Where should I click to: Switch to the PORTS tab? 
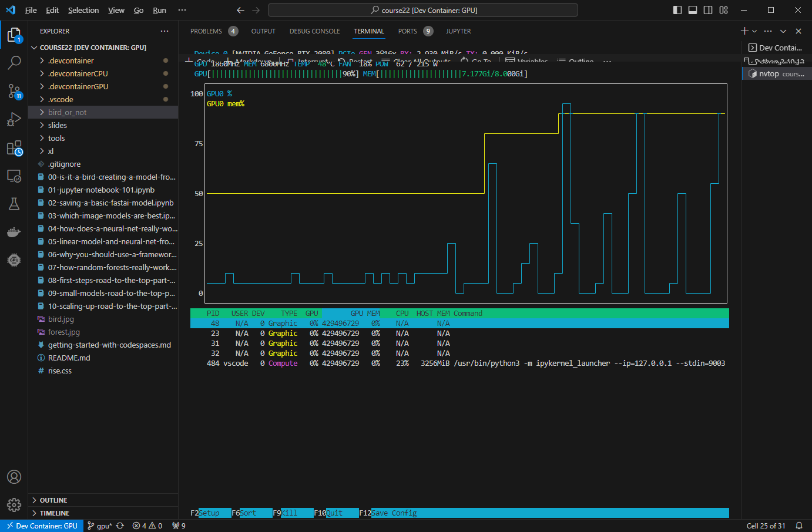[407, 31]
